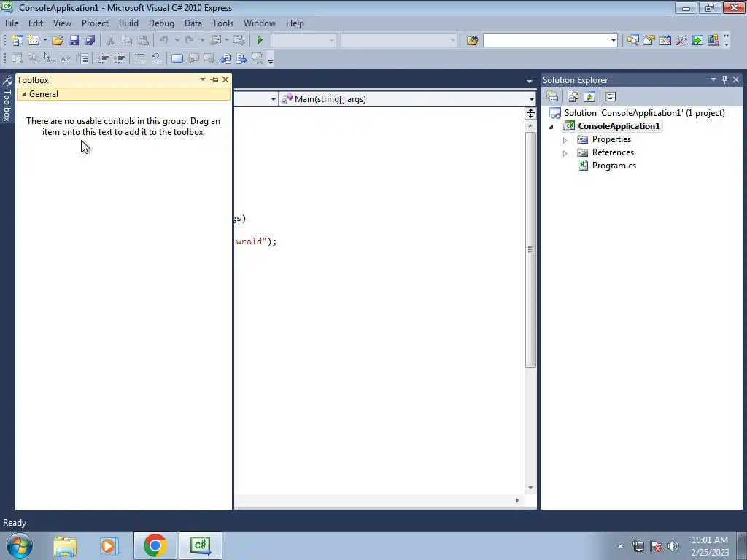Screen dimensions: 747x560
Task: Collapse the ConsoleApplication1 project node
Action: [551, 127]
